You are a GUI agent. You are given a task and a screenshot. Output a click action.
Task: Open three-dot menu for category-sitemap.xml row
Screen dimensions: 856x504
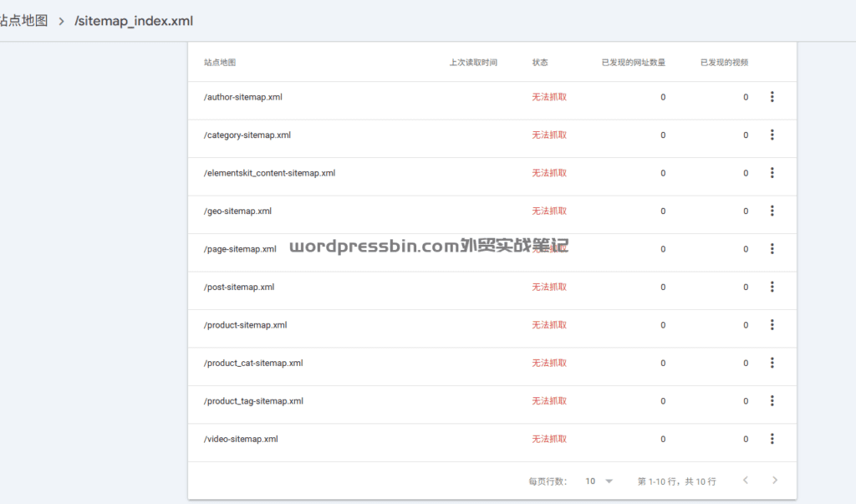pos(772,135)
